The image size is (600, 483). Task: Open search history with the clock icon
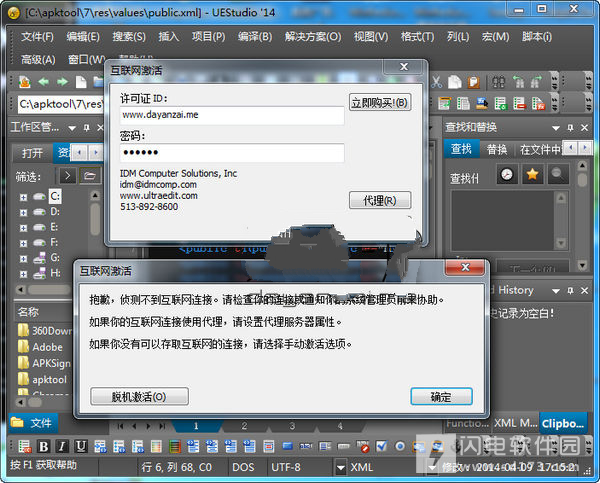507,175
